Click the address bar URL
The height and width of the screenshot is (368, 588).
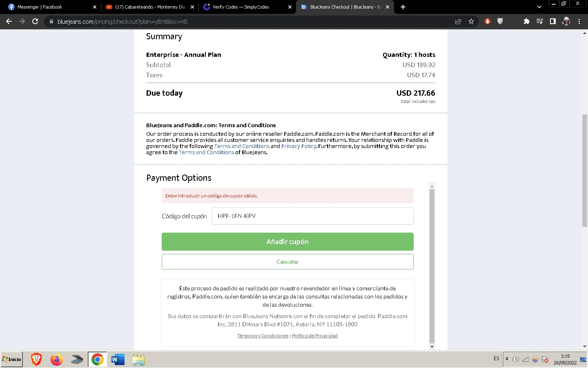(x=122, y=22)
